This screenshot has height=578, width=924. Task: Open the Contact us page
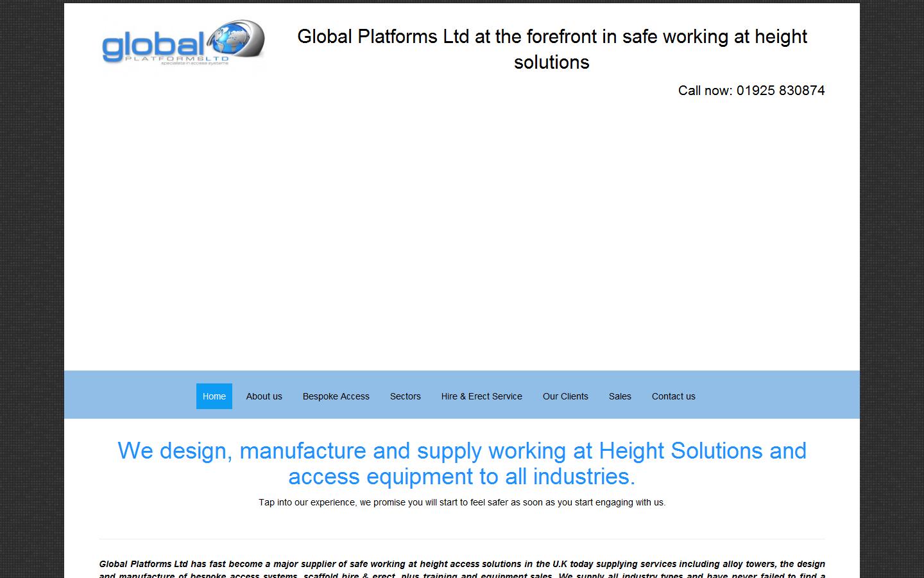tap(673, 396)
